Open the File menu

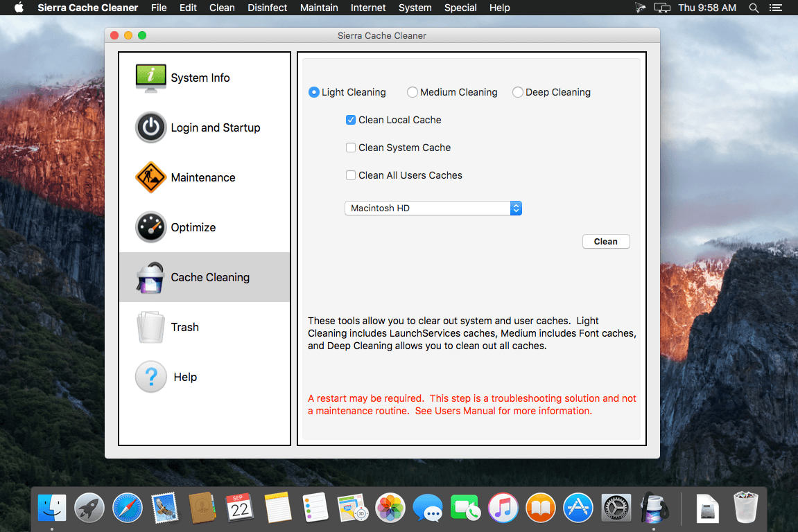(159, 8)
